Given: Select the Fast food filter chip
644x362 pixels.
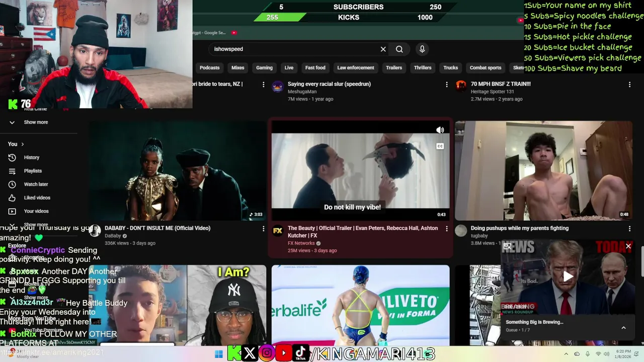Looking at the screenshot, I should pos(315,67).
